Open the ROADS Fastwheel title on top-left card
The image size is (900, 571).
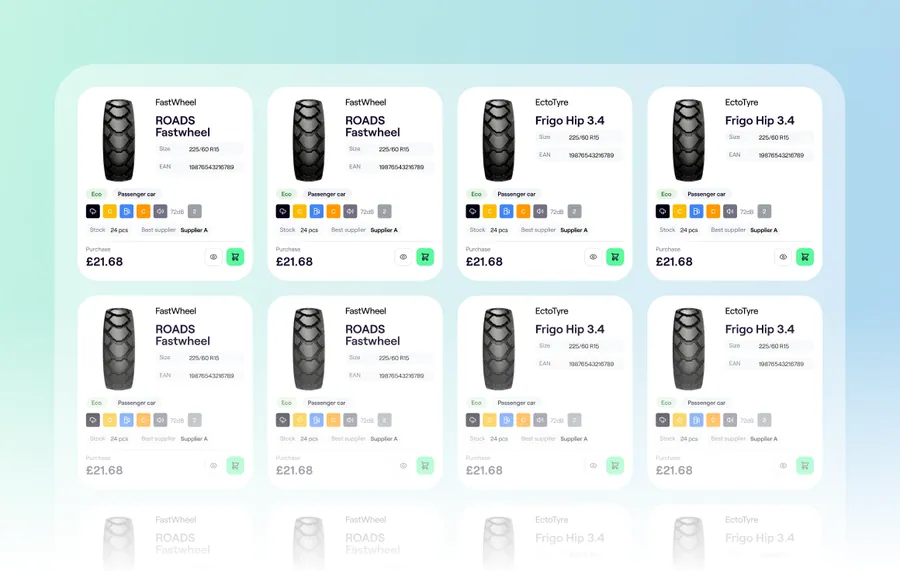[183, 126]
